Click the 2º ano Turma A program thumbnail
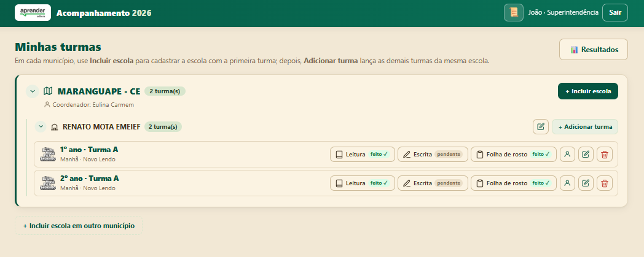 (48, 183)
